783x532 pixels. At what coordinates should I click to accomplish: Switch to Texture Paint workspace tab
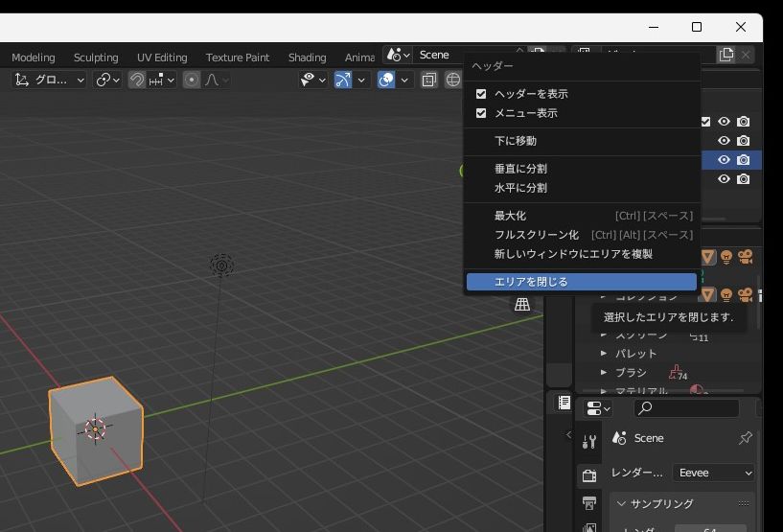[x=237, y=58]
